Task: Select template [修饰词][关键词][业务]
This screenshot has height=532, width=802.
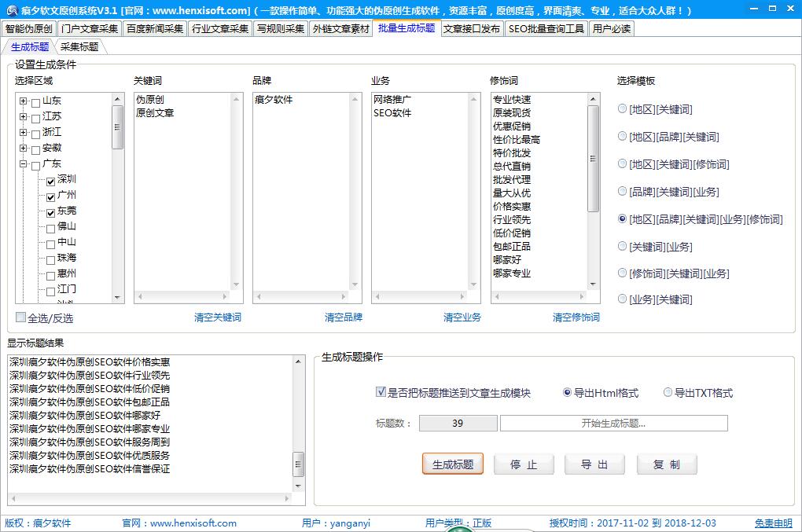Action: tap(622, 273)
